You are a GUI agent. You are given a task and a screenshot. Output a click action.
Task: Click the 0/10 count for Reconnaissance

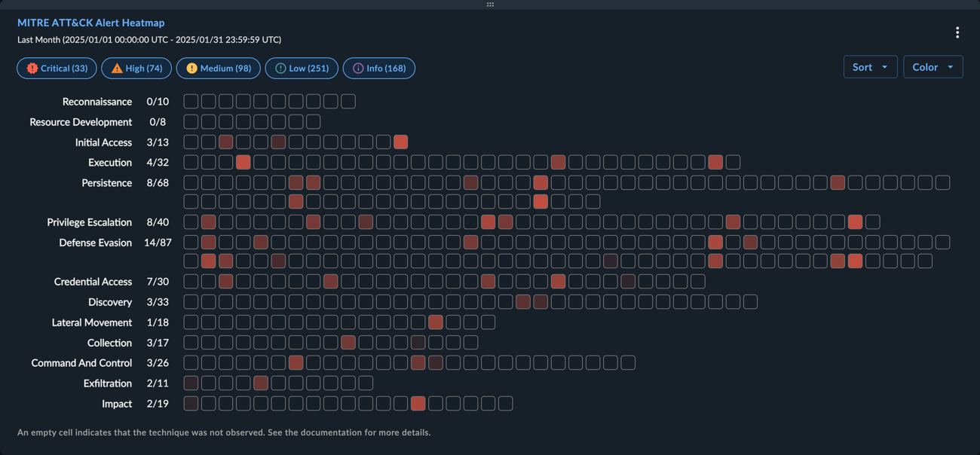[x=158, y=102]
